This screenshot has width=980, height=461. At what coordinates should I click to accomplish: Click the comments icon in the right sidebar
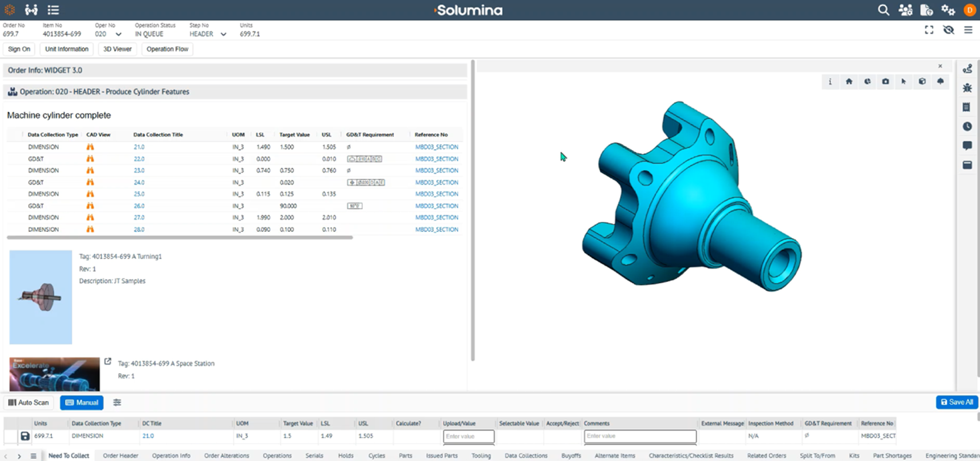[967, 146]
